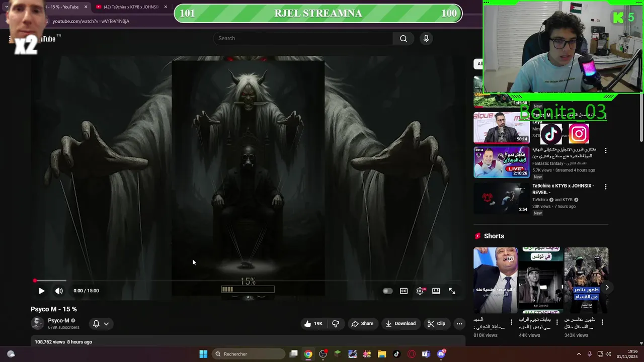Open options menu for the 44K views Short
Image resolution: width=644 pixels, height=362 pixels.
pyautogui.click(x=556, y=322)
